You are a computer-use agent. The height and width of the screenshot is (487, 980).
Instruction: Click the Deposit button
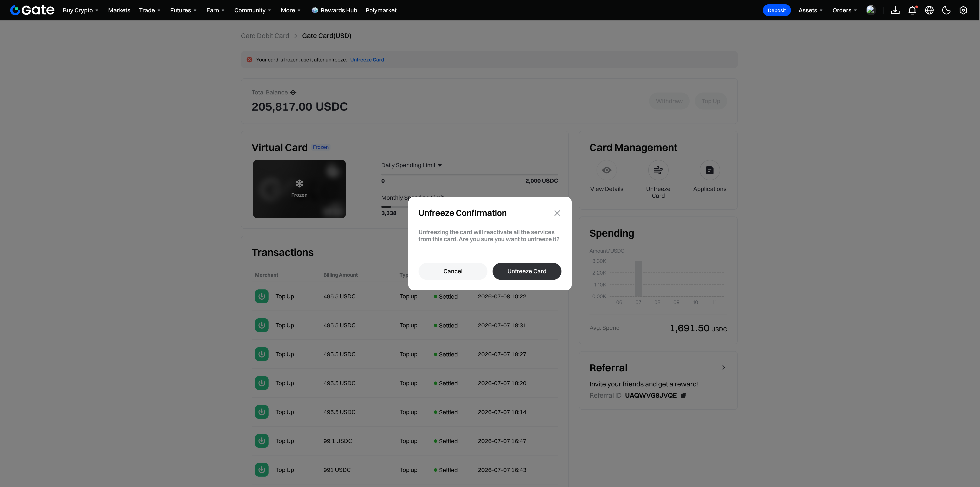pyautogui.click(x=776, y=10)
